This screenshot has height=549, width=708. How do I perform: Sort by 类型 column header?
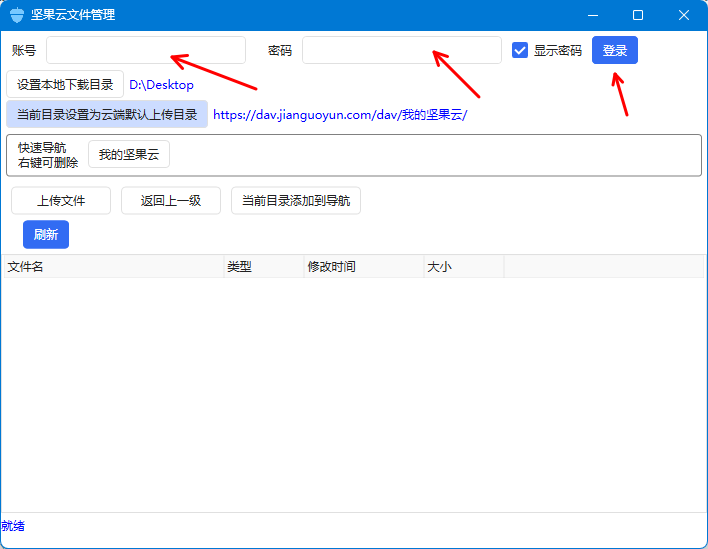click(263, 267)
